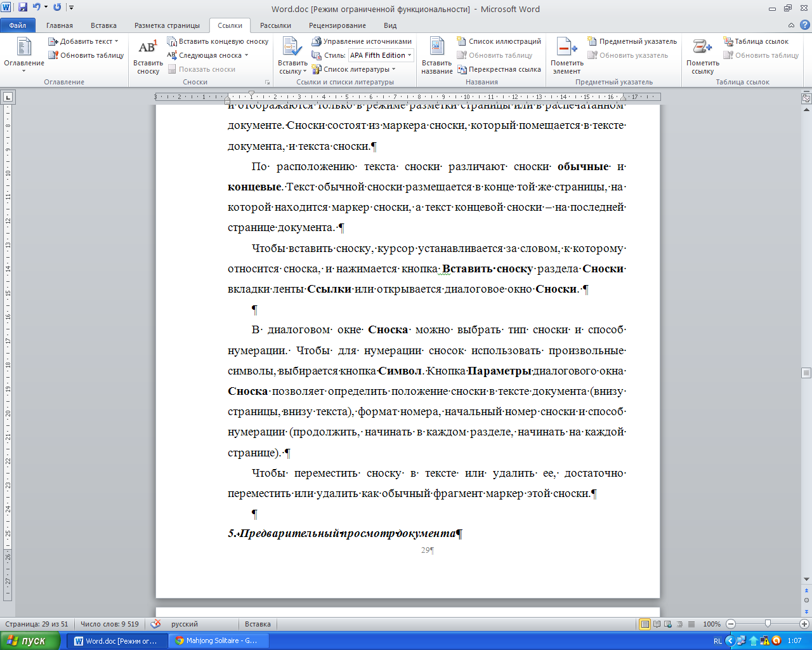Collapse the ribbon with the caret icon

(791, 25)
